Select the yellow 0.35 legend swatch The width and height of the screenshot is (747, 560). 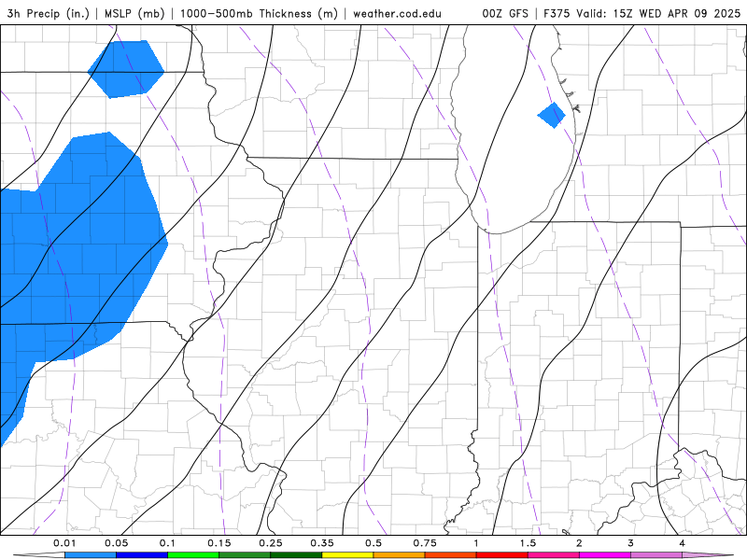[x=347, y=555]
